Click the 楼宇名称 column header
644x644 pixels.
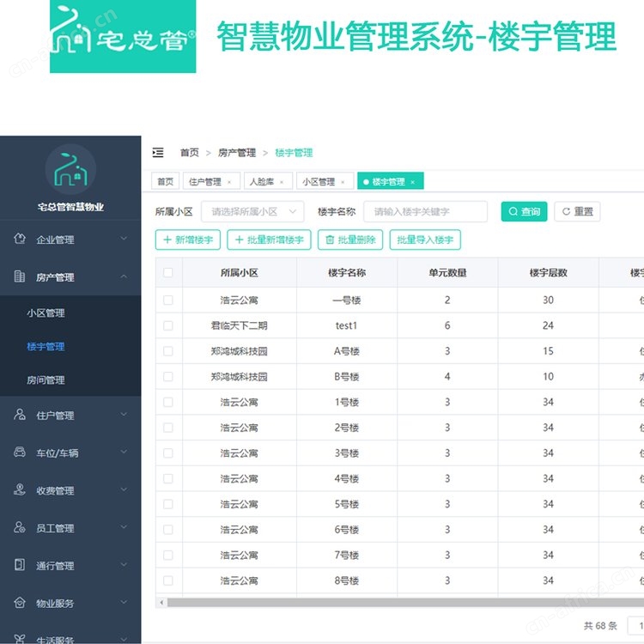click(x=347, y=273)
